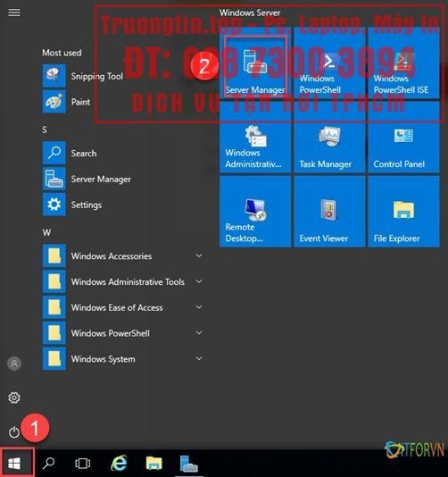Image resolution: width=448 pixels, height=477 pixels.
Task: Click the Windows Accessories folder icon
Action: 54,255
